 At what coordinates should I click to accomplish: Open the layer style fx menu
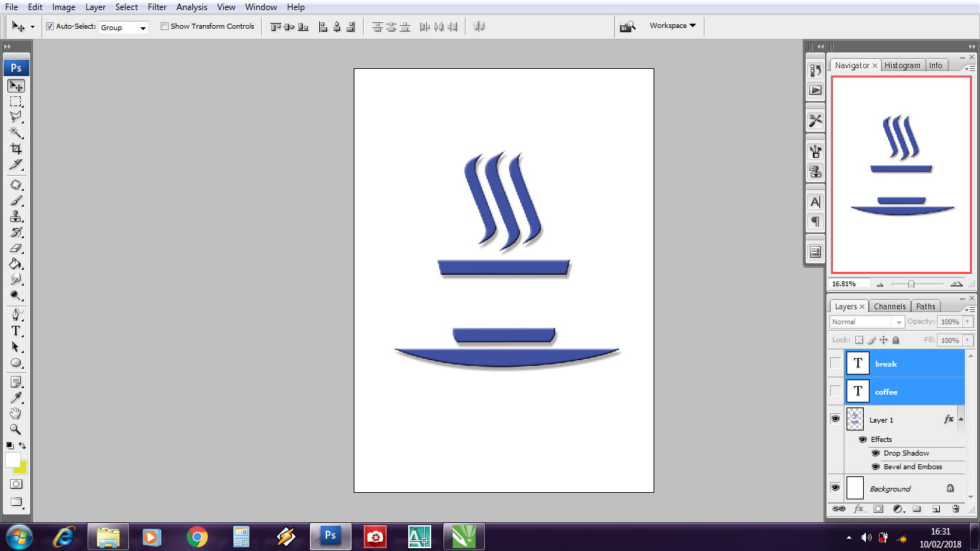coord(859,509)
